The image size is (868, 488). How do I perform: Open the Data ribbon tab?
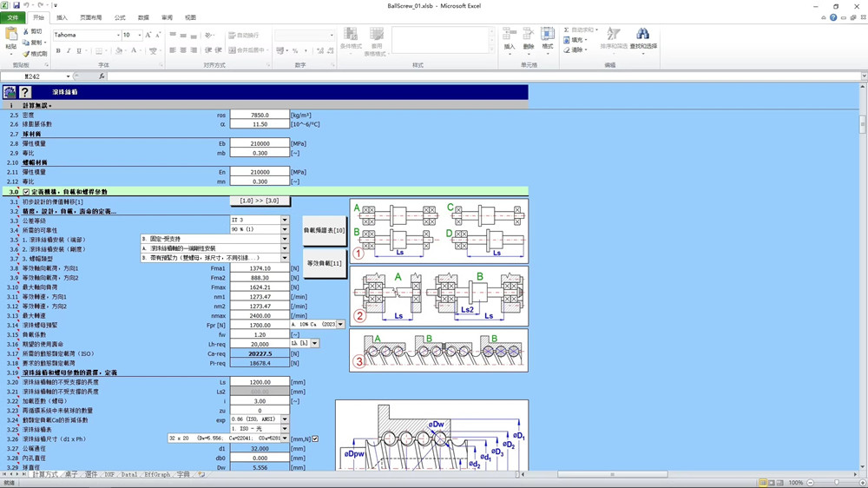[x=143, y=17]
